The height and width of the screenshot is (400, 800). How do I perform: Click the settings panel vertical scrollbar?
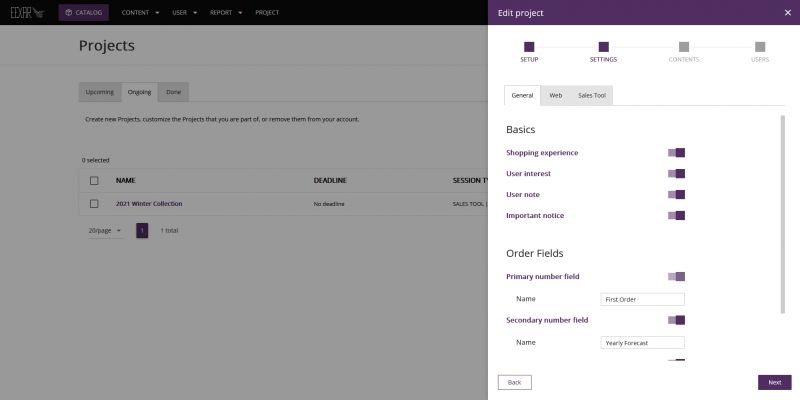782,200
